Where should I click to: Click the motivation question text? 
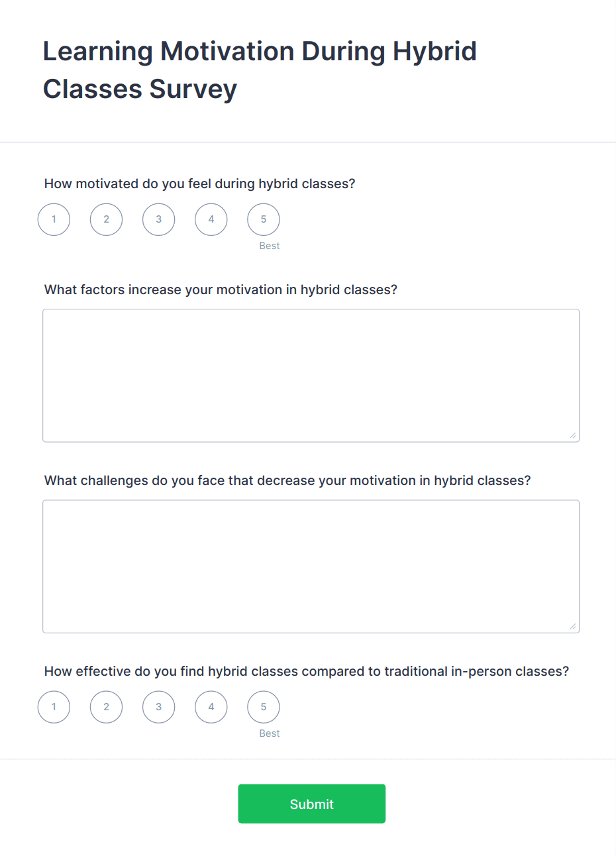pyautogui.click(x=199, y=184)
